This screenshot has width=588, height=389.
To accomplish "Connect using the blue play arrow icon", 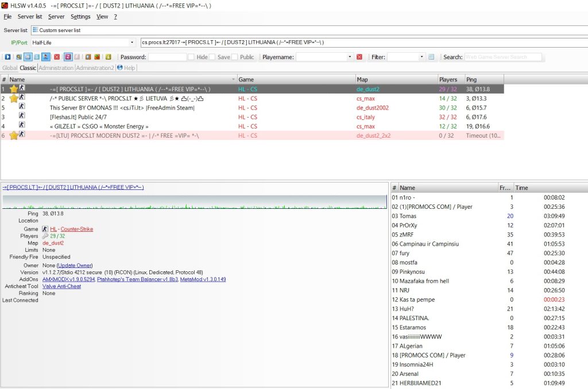I will (8, 57).
